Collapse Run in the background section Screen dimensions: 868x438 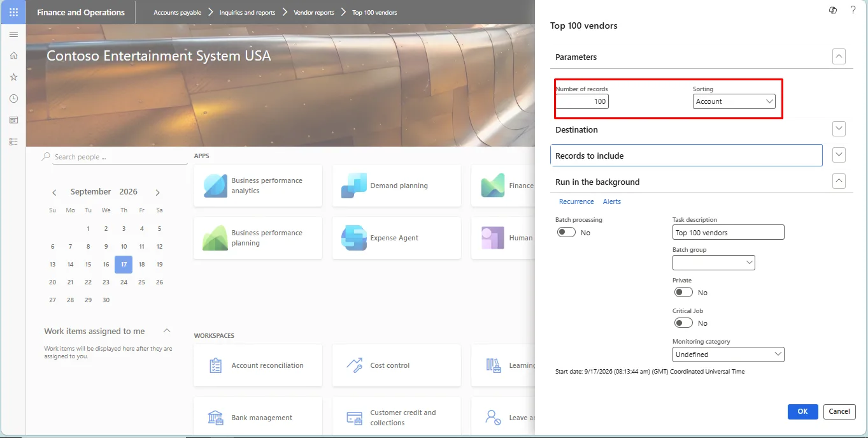pyautogui.click(x=839, y=181)
